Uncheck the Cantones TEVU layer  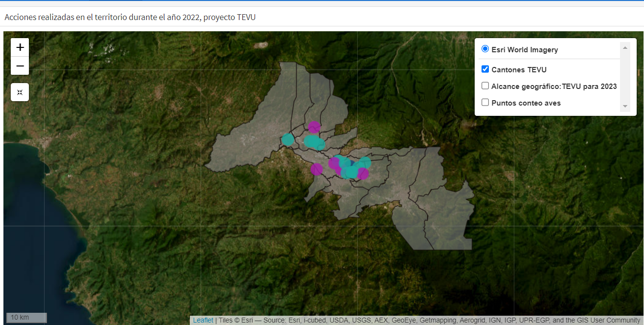point(485,69)
